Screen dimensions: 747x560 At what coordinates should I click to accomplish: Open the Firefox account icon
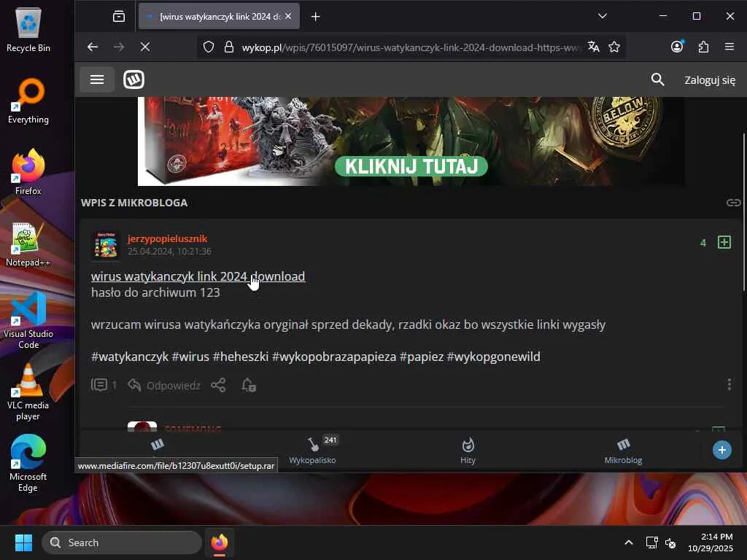coord(677,46)
